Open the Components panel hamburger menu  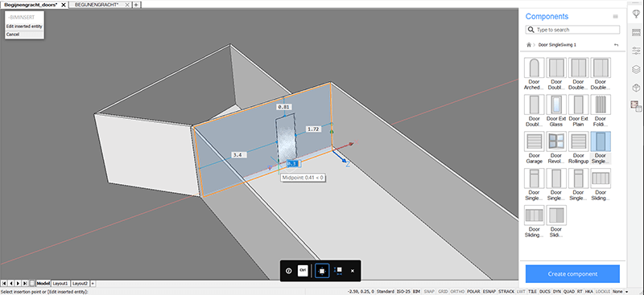pyautogui.click(x=615, y=17)
